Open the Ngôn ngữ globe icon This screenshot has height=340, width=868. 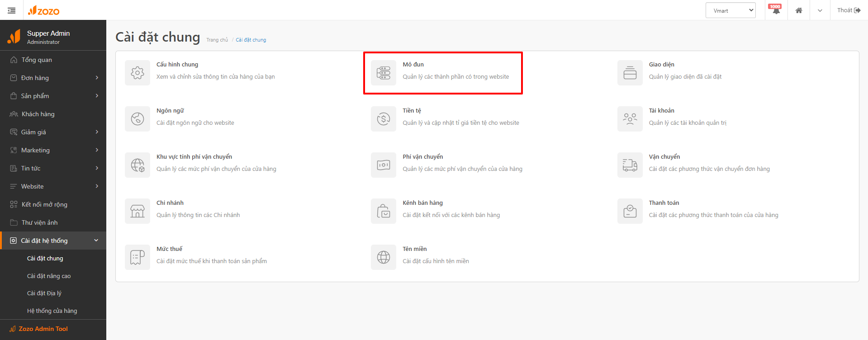[138, 119]
